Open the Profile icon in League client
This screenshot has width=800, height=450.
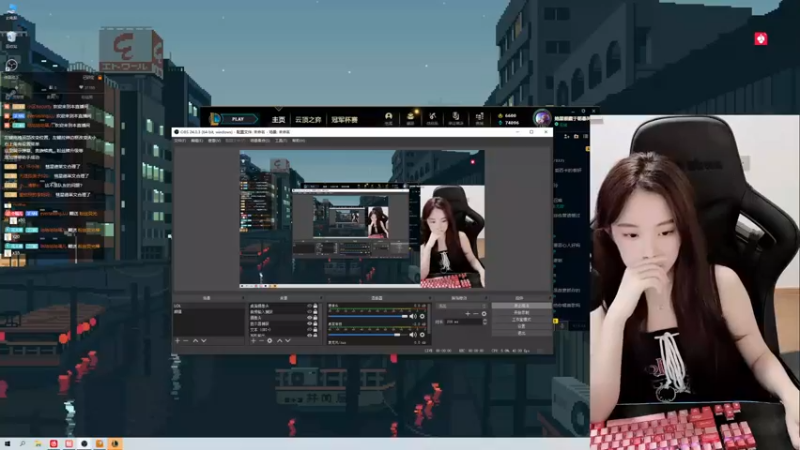388,117
